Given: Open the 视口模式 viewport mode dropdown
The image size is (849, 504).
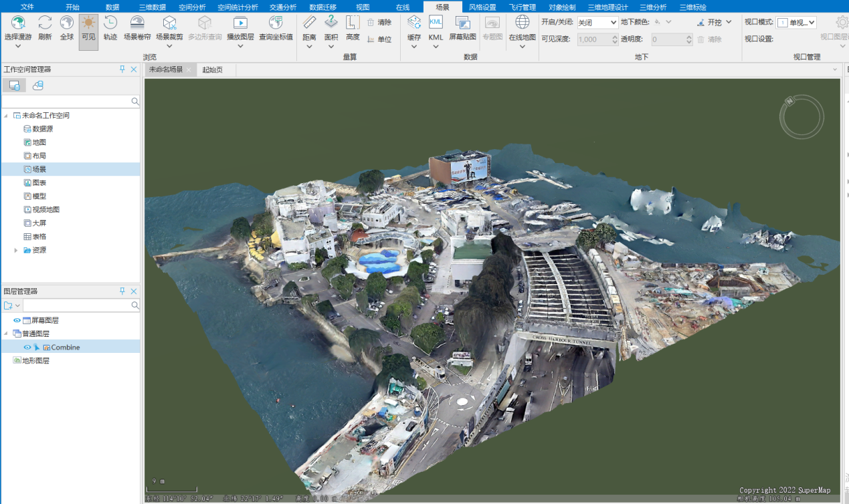Looking at the screenshot, I should [796, 23].
